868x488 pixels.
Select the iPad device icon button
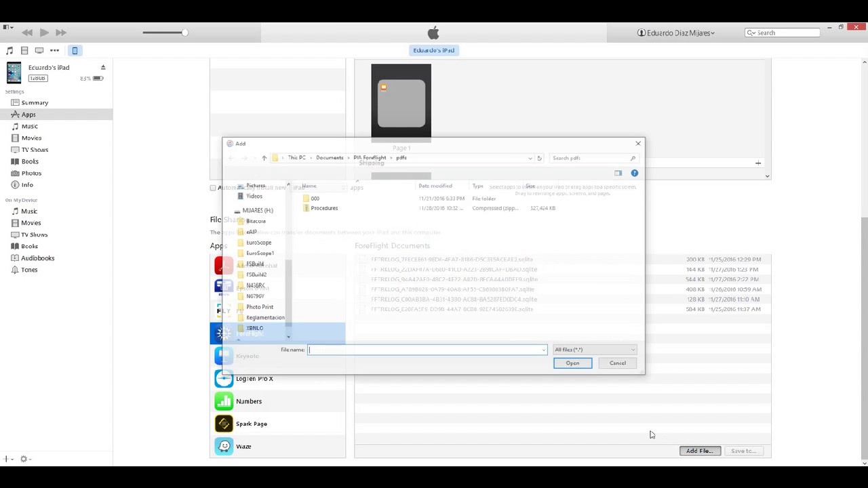(x=75, y=50)
